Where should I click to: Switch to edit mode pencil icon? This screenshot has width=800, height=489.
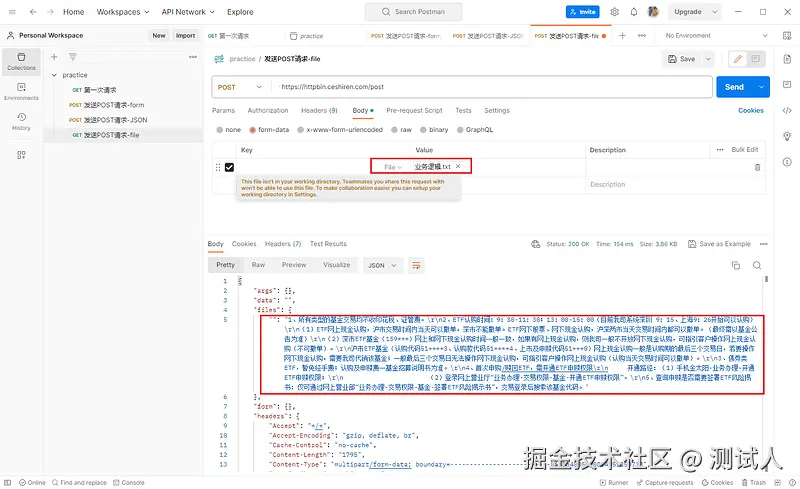738,59
